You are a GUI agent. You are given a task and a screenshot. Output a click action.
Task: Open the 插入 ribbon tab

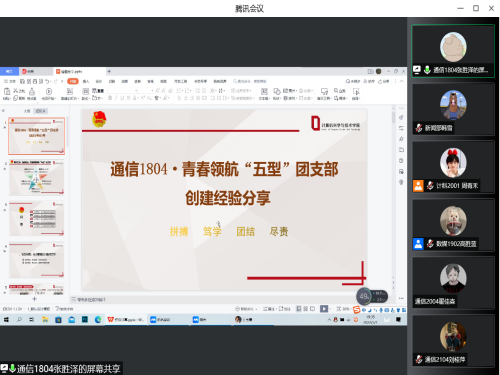coord(86,81)
